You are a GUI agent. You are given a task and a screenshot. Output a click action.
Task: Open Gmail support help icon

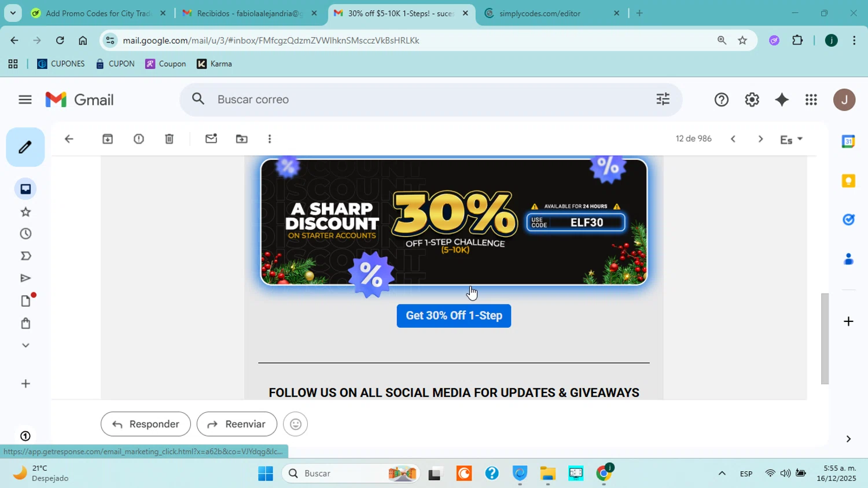[722, 100]
